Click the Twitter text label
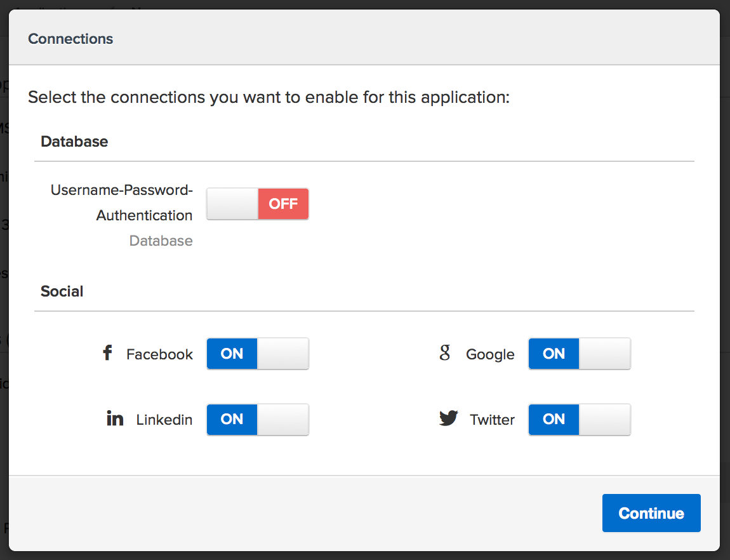Image resolution: width=730 pixels, height=560 pixels. (x=492, y=420)
